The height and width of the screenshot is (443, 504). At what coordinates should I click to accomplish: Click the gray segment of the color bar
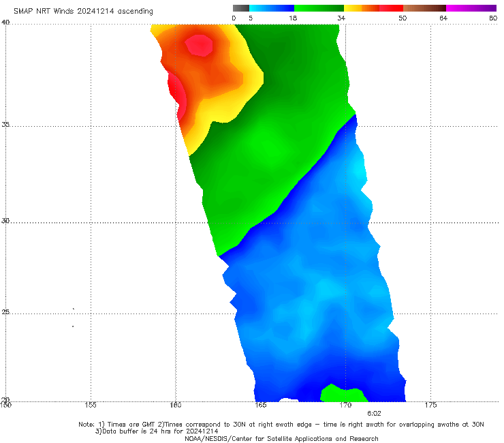click(x=241, y=8)
